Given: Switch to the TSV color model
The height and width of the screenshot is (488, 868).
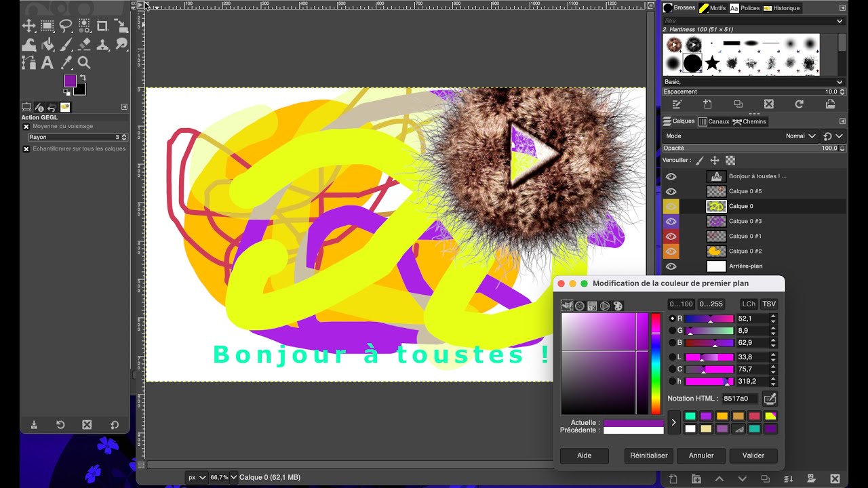Looking at the screenshot, I should point(769,304).
